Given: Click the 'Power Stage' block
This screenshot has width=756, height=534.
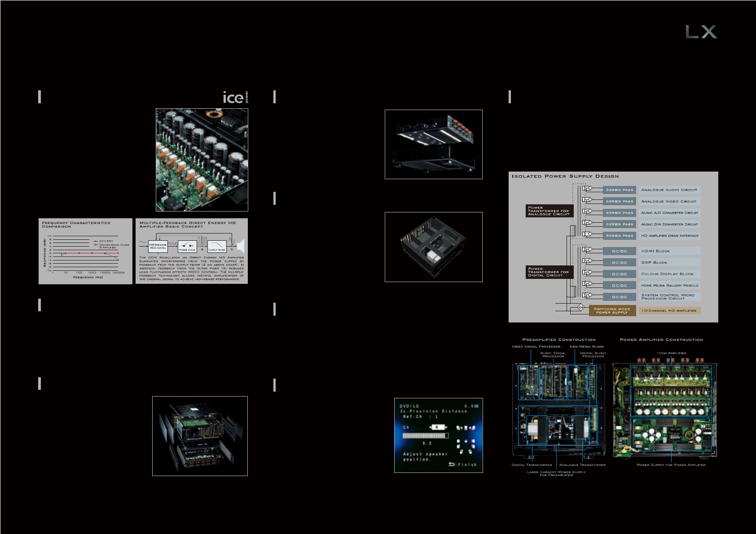Looking at the screenshot, I should click(187, 246).
